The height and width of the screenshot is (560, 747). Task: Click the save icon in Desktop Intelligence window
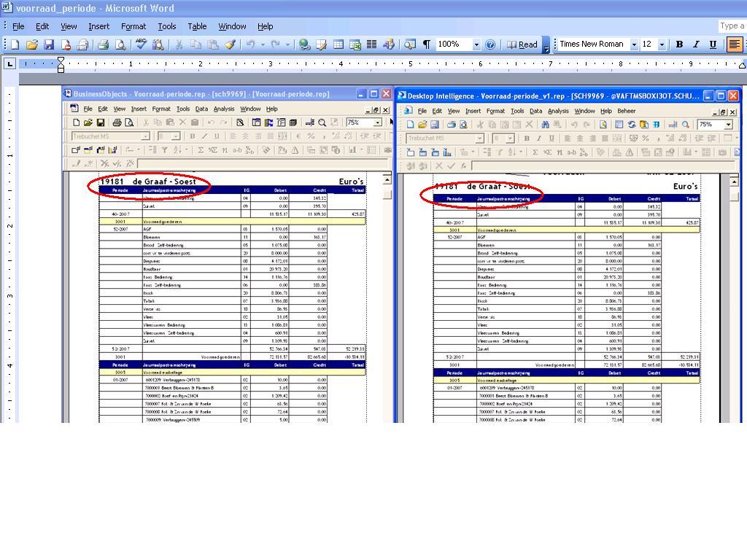435,124
